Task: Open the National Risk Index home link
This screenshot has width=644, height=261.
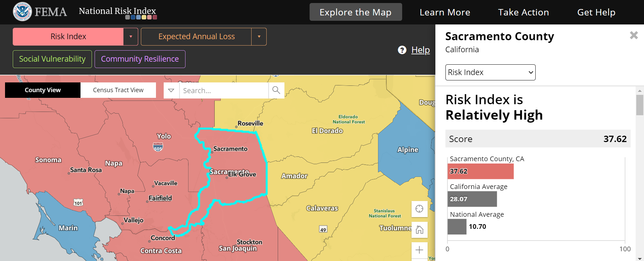Action: (x=117, y=12)
